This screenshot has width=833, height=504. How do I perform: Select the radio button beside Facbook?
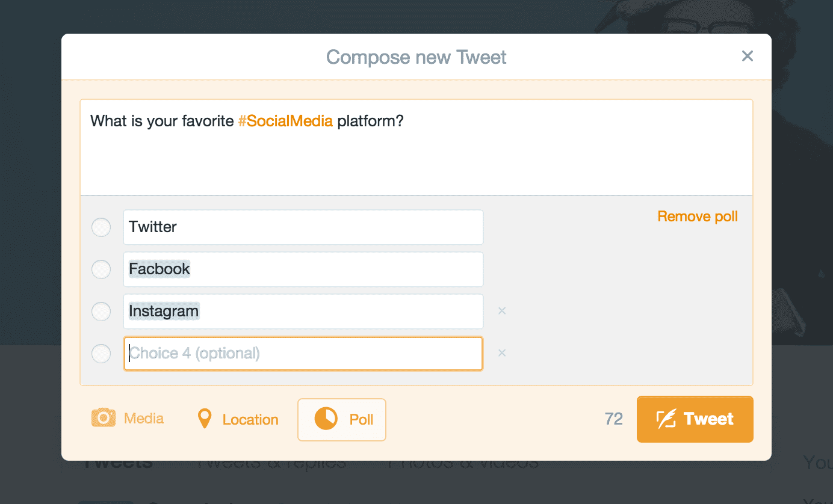point(101,269)
